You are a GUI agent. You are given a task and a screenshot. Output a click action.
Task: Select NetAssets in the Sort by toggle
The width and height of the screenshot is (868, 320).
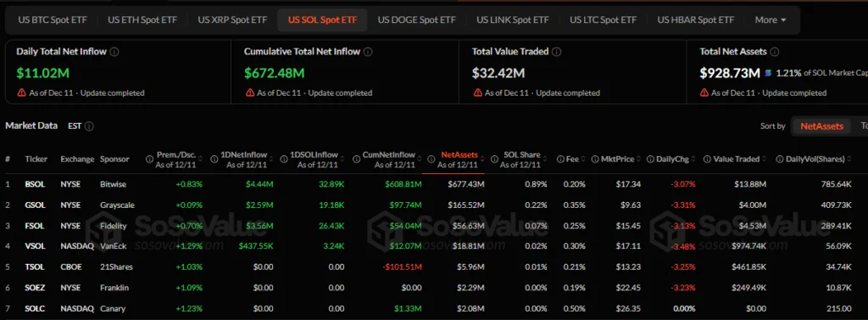tap(821, 126)
